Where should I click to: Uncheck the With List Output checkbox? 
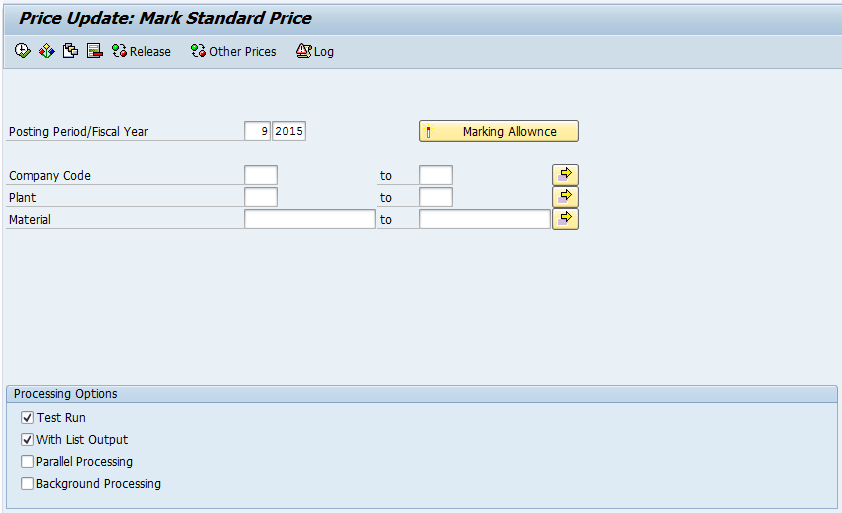pos(27,439)
